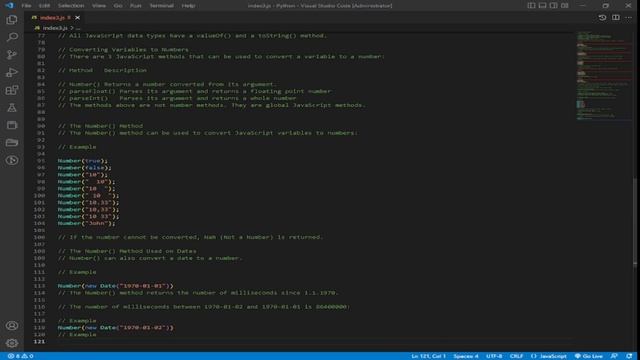The height and width of the screenshot is (360, 640).
Task: Split the editor to the right
Action: [x=616, y=18]
